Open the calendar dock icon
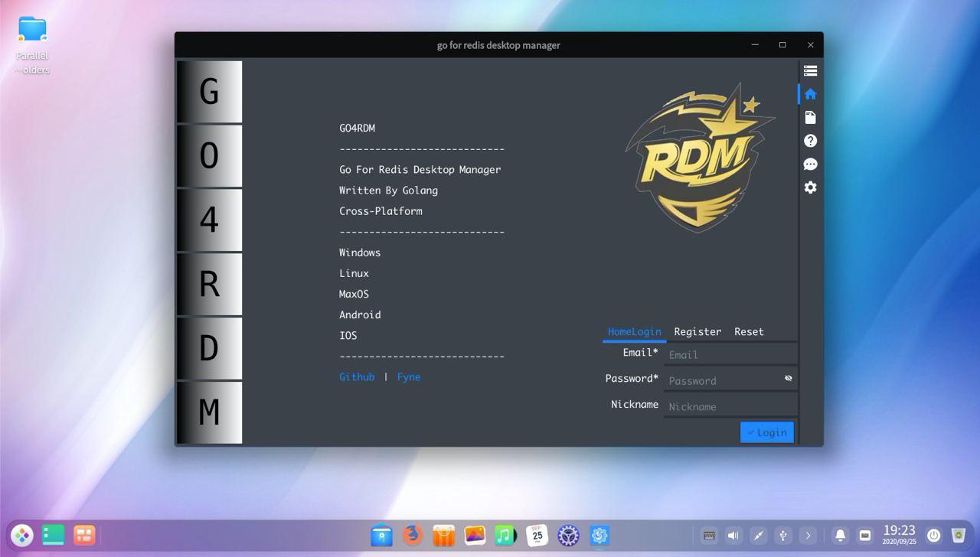Image resolution: width=980 pixels, height=557 pixels. (x=537, y=535)
